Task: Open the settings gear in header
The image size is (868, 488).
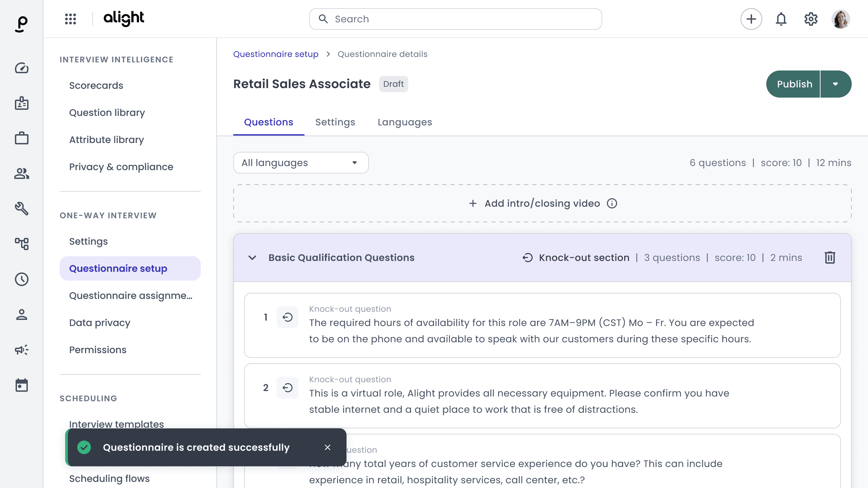Action: tap(811, 19)
